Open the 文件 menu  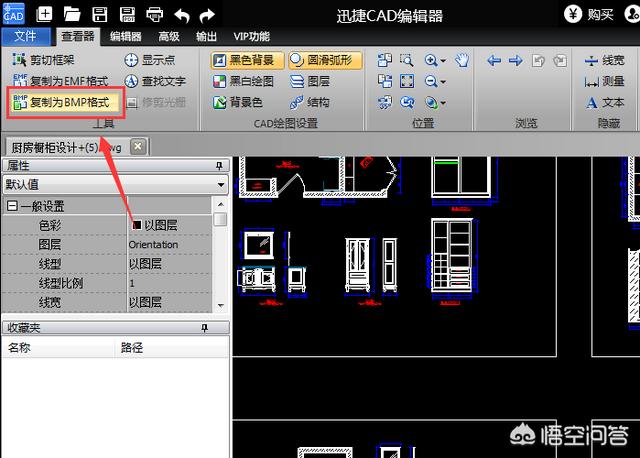25,36
